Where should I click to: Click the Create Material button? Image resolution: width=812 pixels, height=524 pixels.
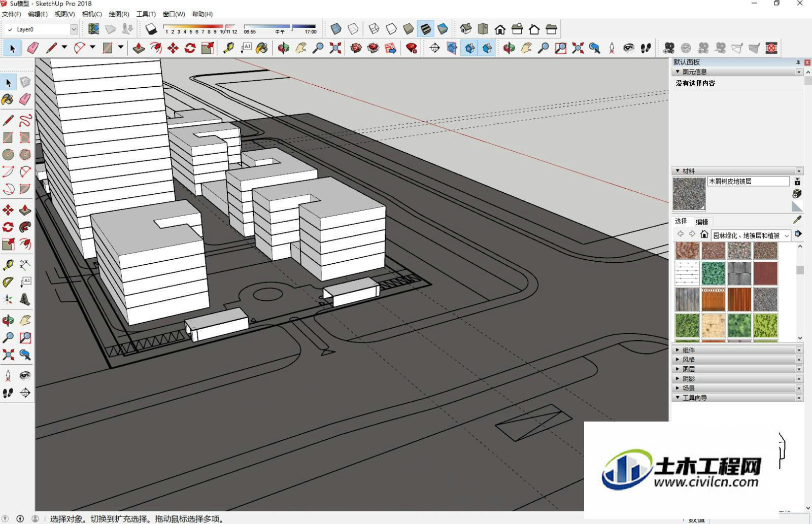[x=797, y=194]
